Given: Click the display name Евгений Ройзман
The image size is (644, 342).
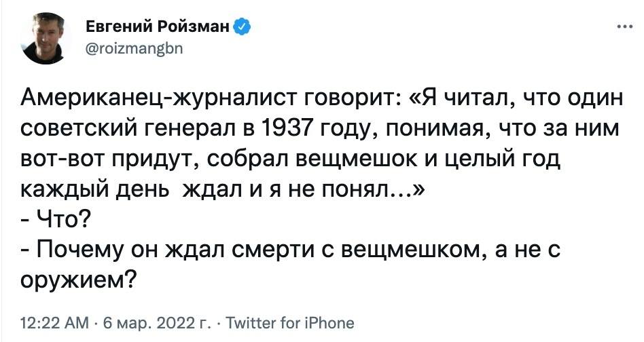Looking at the screenshot, I should click(158, 28).
